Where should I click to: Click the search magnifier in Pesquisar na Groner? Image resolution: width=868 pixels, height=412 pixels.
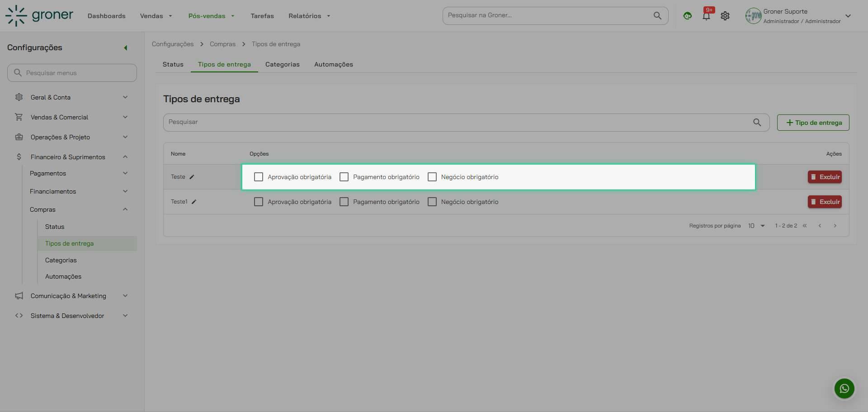pos(658,15)
